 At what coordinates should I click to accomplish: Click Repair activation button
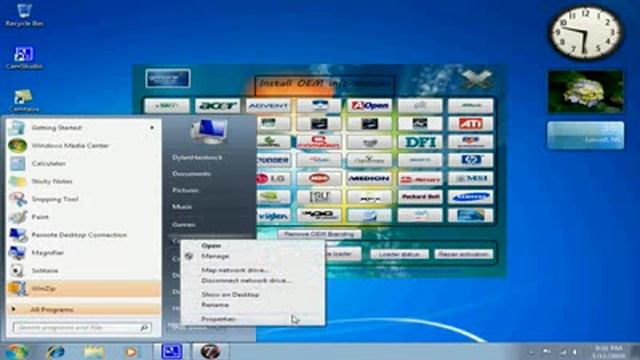(464, 254)
